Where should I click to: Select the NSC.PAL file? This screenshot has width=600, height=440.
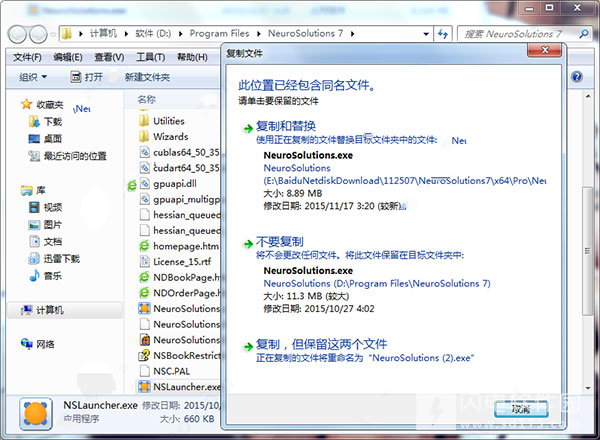pos(165,371)
